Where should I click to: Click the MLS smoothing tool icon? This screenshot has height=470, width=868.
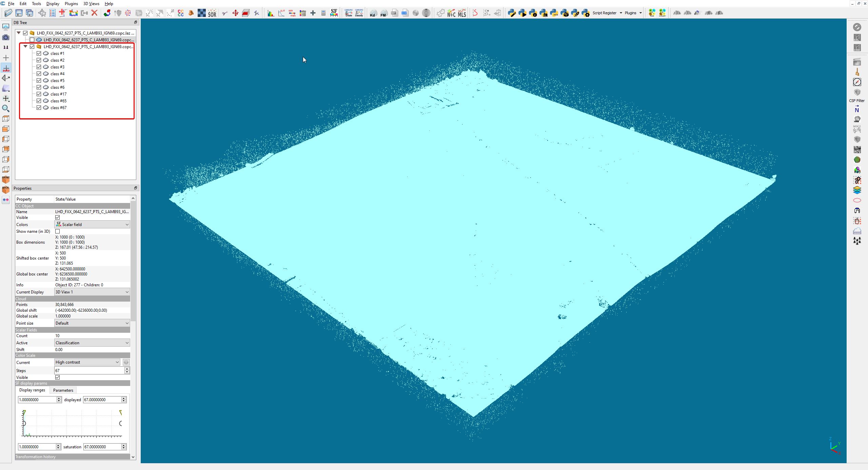point(462,13)
